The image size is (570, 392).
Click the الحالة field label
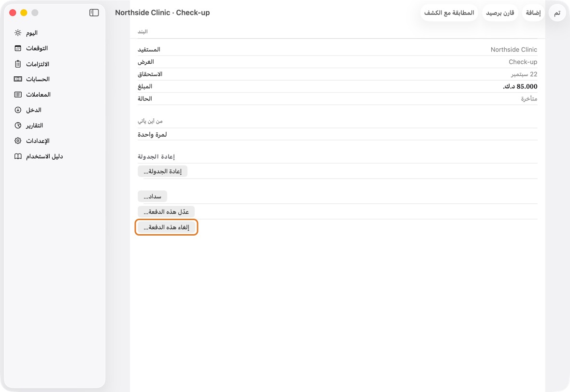pyautogui.click(x=145, y=99)
